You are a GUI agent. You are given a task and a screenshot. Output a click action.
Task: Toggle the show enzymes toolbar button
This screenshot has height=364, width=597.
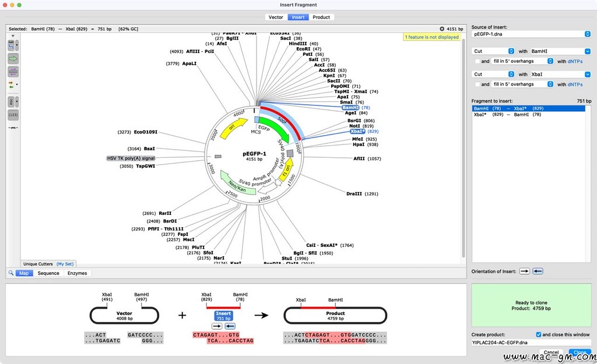pyautogui.click(x=11, y=46)
